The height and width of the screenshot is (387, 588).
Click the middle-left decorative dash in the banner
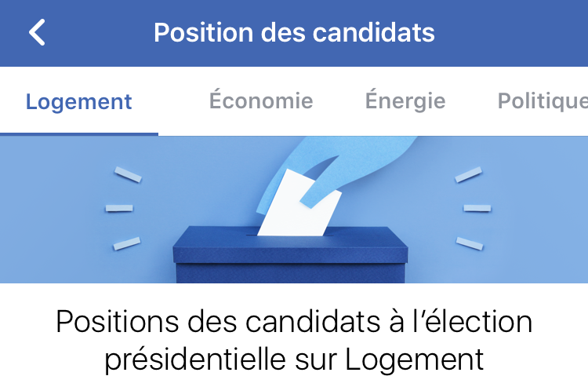coord(119,208)
